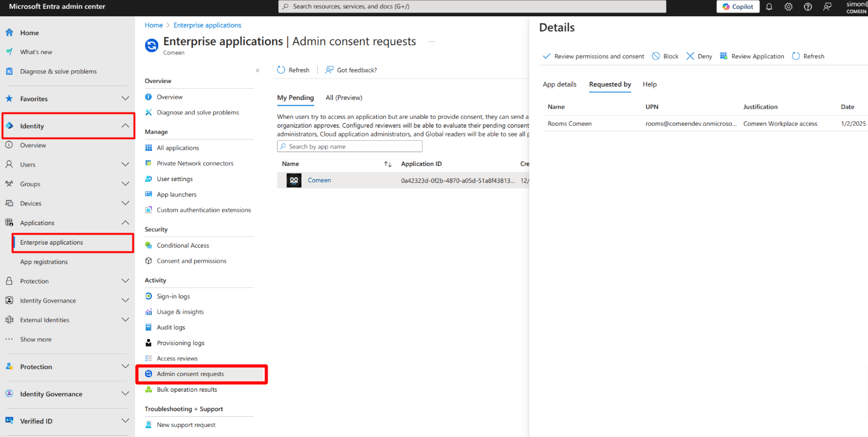The height and width of the screenshot is (437, 868).
Task: Open Bulk operation results
Action: [187, 390]
